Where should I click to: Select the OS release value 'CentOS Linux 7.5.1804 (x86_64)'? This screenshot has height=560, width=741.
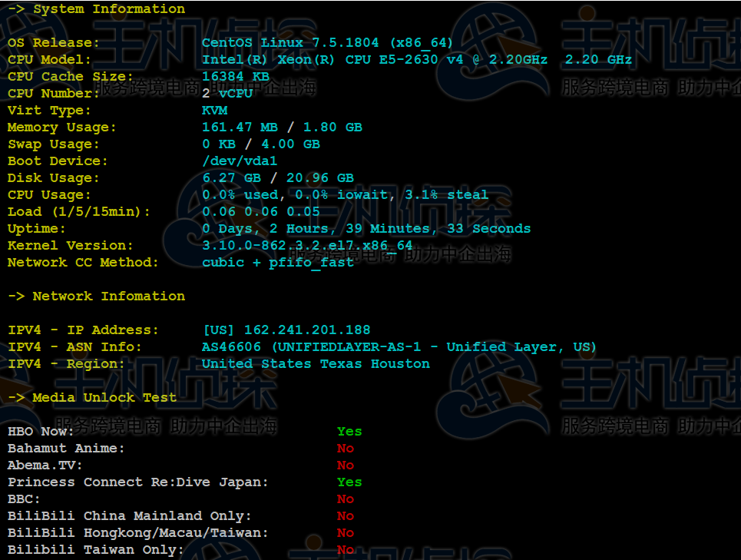point(327,42)
